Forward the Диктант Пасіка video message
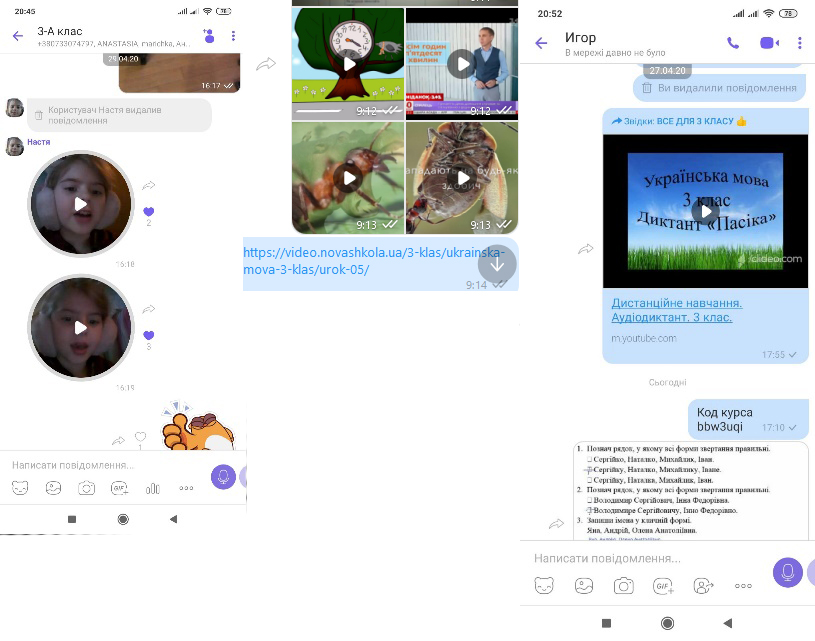The width and height of the screenshot is (815, 641). point(586,249)
